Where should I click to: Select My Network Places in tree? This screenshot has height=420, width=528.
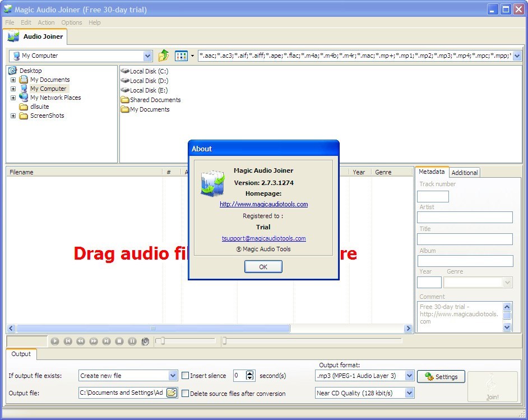click(55, 98)
